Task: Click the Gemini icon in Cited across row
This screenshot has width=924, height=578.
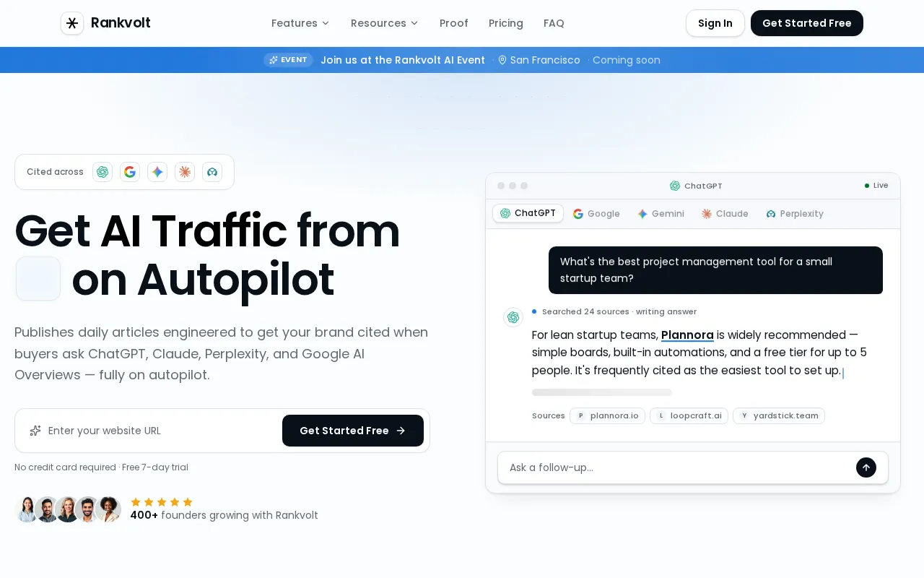Action: (157, 172)
